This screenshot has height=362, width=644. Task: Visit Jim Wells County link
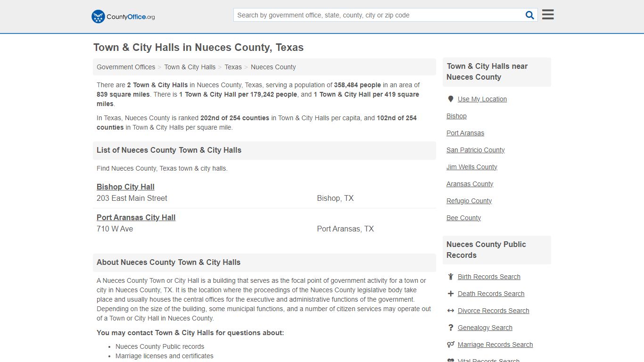[471, 167]
